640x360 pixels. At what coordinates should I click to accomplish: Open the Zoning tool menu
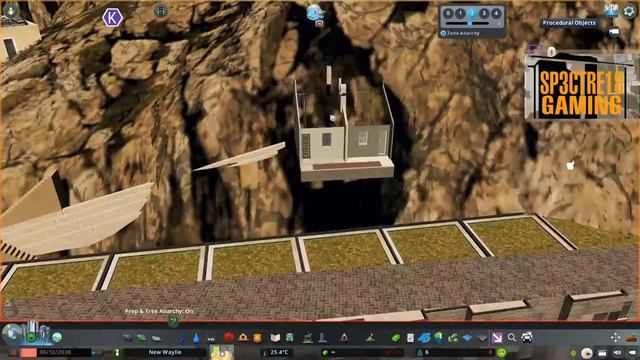pyautogui.click(x=142, y=338)
